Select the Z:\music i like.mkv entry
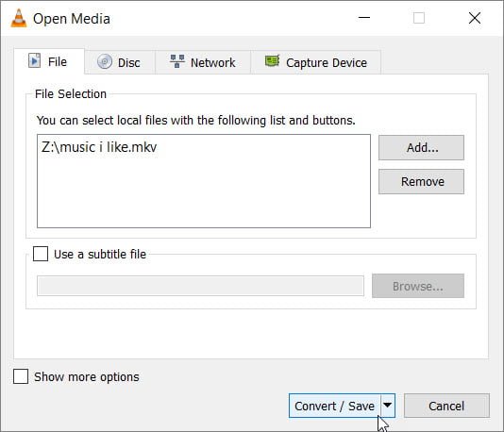Image resolution: width=504 pixels, height=432 pixels. [99, 147]
